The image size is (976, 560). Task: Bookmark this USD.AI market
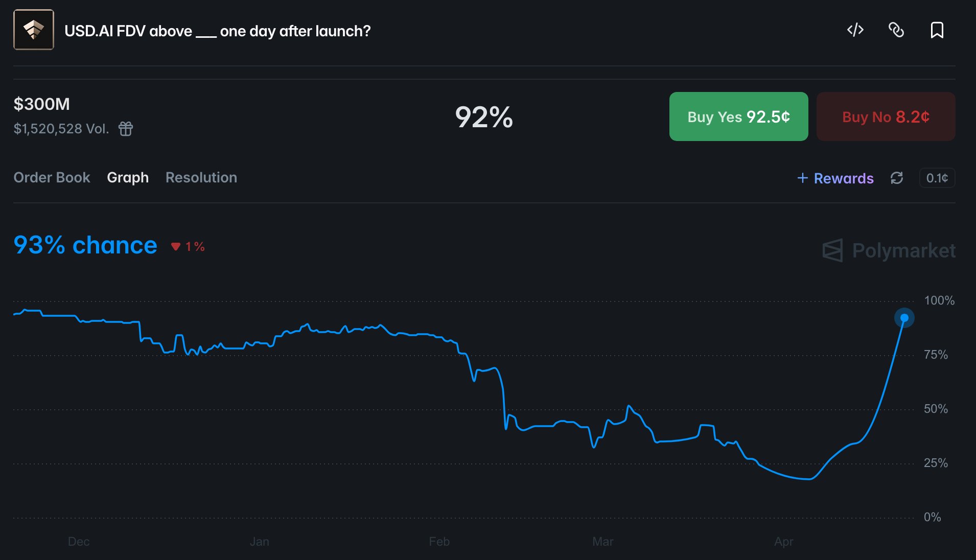937,30
